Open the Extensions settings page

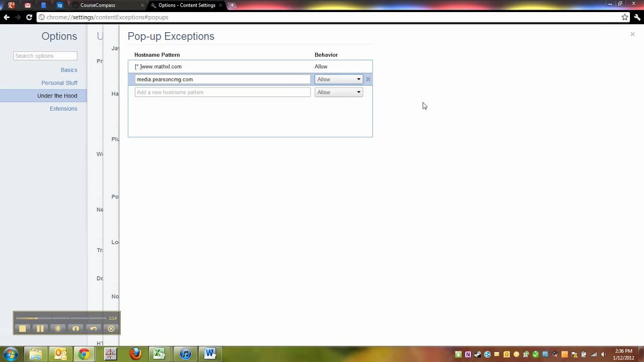pyautogui.click(x=63, y=109)
